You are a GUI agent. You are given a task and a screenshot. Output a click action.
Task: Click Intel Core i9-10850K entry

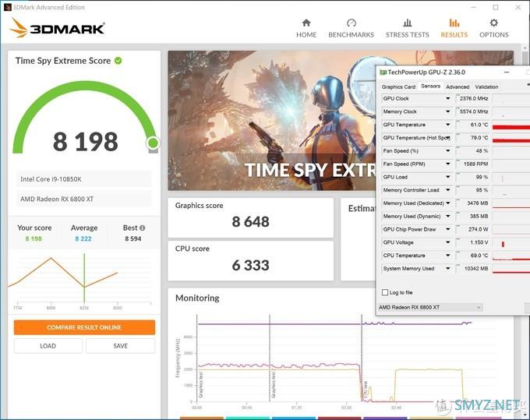tap(84, 179)
